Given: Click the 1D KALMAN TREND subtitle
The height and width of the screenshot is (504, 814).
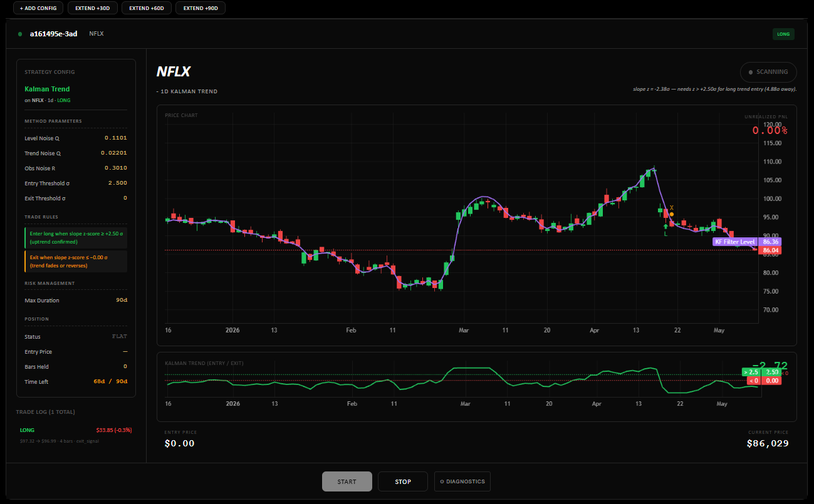Looking at the screenshot, I should click(x=189, y=91).
